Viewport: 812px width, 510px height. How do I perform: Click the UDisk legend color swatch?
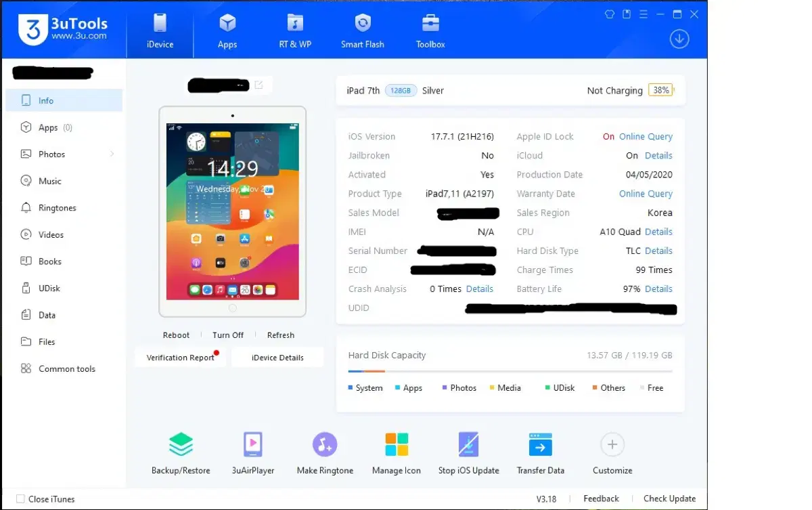coord(547,387)
